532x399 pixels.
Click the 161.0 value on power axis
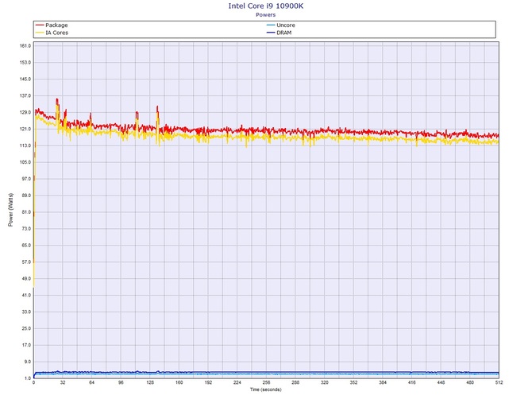[25, 46]
